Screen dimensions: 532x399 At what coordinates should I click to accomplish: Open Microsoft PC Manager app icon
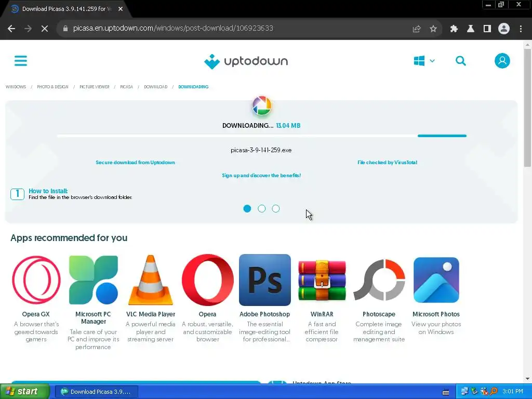[94, 280]
